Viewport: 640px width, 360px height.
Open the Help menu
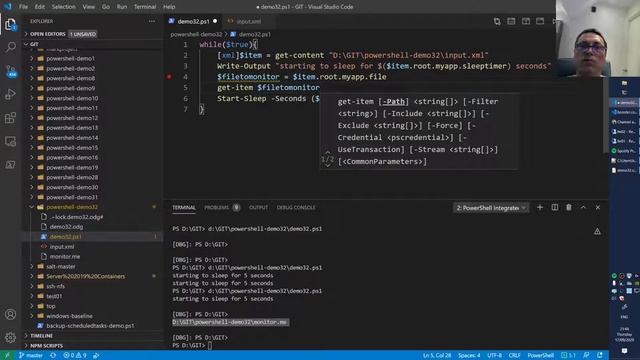click(x=169, y=7)
